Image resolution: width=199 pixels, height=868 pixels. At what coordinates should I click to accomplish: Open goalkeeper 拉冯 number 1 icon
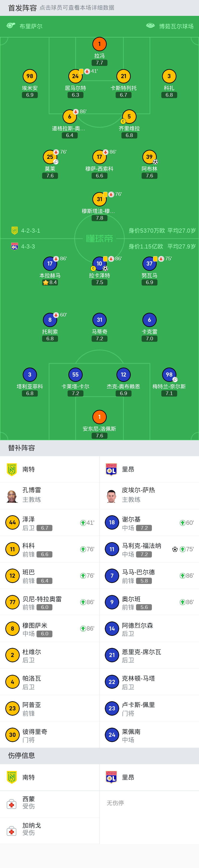[99, 44]
